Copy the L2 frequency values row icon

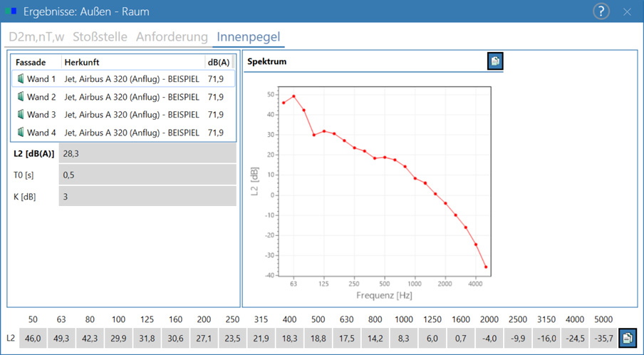[627, 338]
